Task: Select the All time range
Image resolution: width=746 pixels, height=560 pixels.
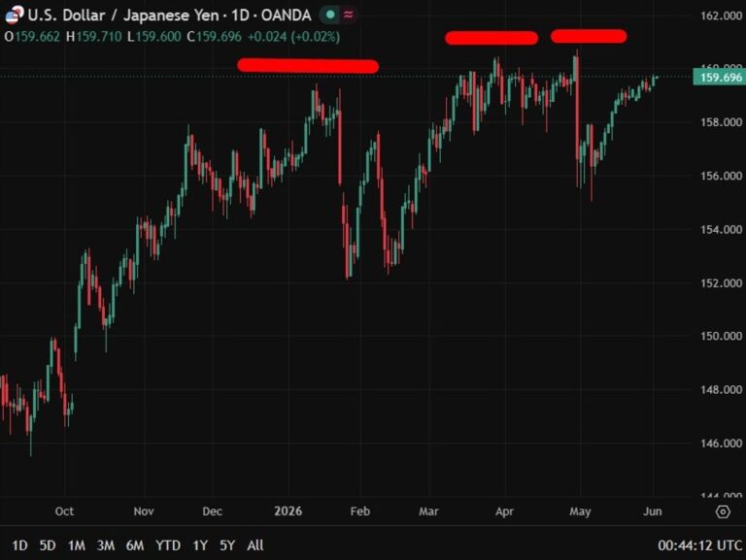Action: (255, 545)
